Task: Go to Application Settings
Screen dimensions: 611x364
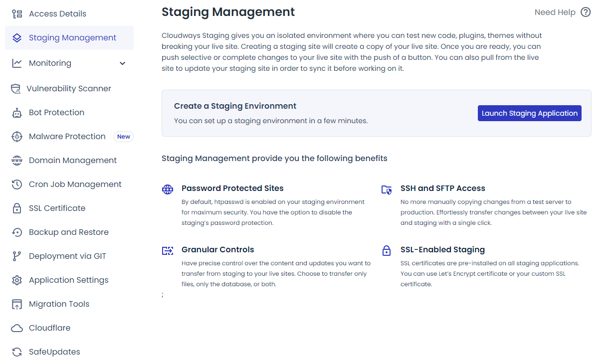Action: (69, 280)
